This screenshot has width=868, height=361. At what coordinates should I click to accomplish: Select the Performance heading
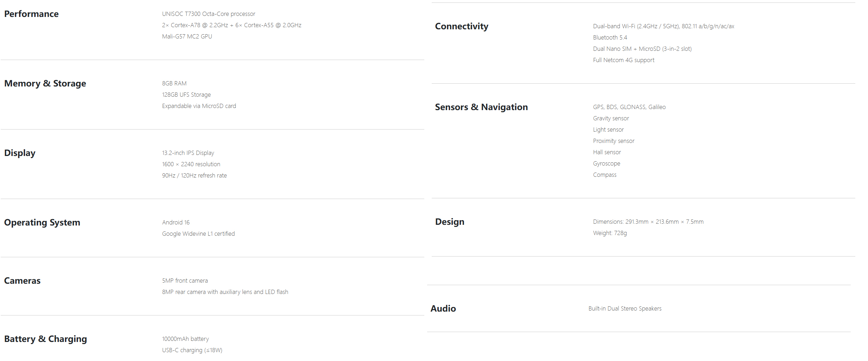(31, 14)
